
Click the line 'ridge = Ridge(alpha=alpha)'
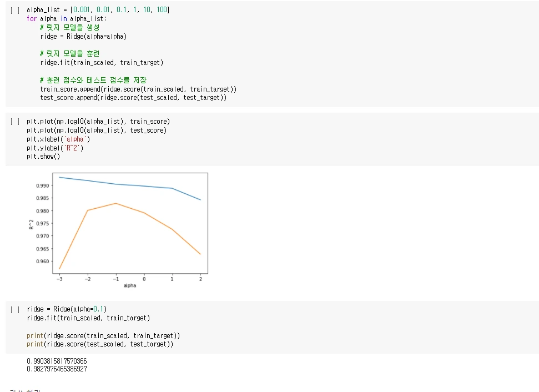83,36
